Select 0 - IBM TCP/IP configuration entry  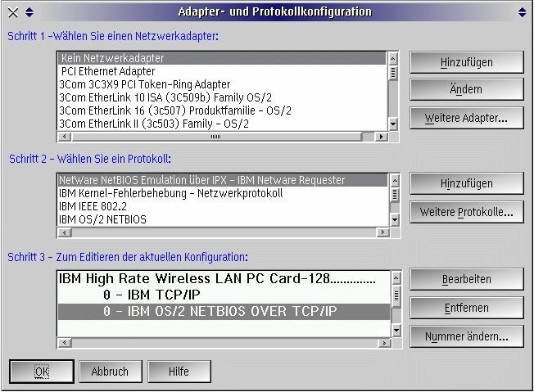pyautogui.click(x=224, y=295)
